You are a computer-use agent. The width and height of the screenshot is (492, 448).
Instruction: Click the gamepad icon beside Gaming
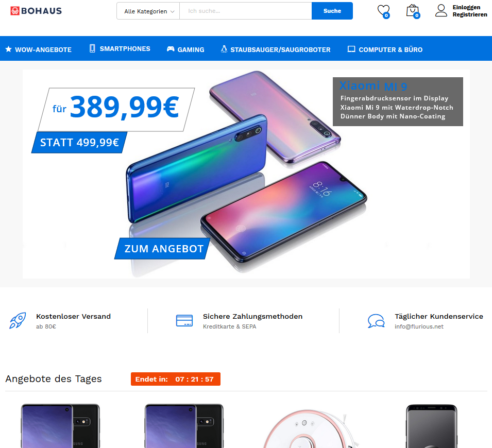(x=171, y=49)
